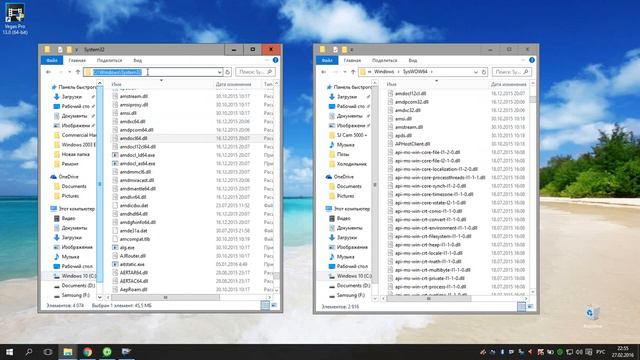Select amcompat.tlb in System32 window
640x360 pixels.
135,239
